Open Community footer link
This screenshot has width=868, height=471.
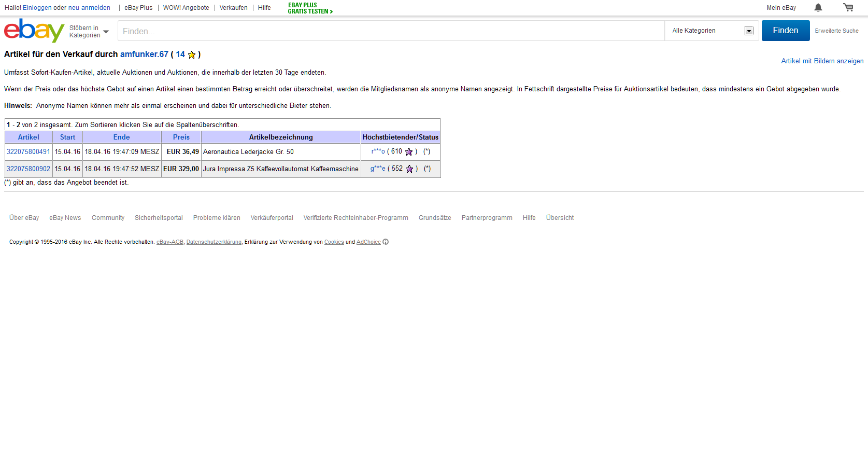pos(108,218)
